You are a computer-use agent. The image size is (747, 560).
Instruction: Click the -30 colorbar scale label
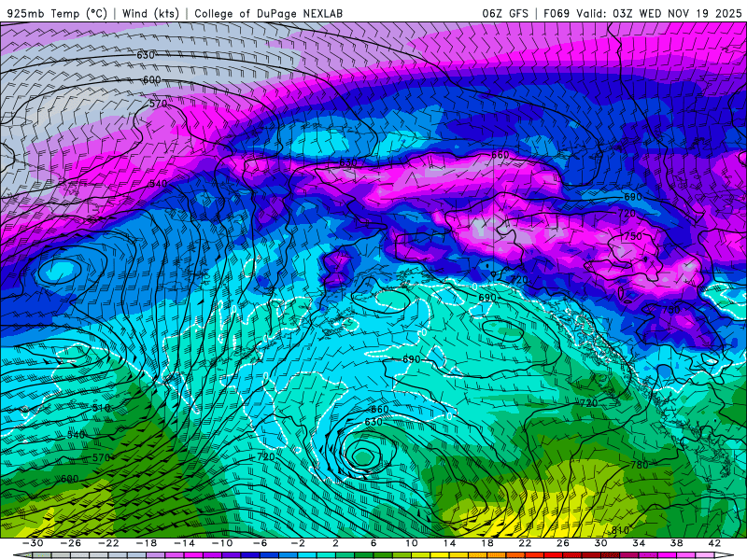(33, 543)
